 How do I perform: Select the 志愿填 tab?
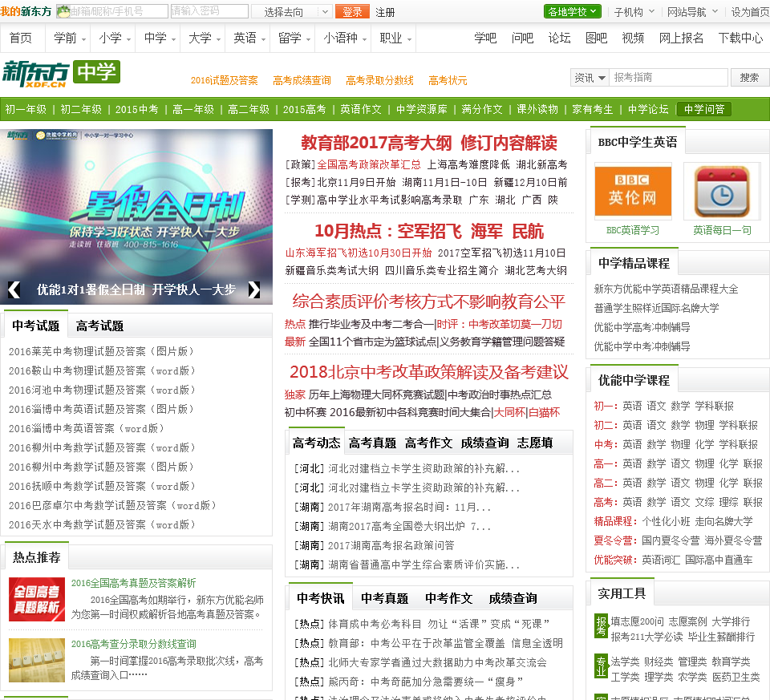point(535,443)
